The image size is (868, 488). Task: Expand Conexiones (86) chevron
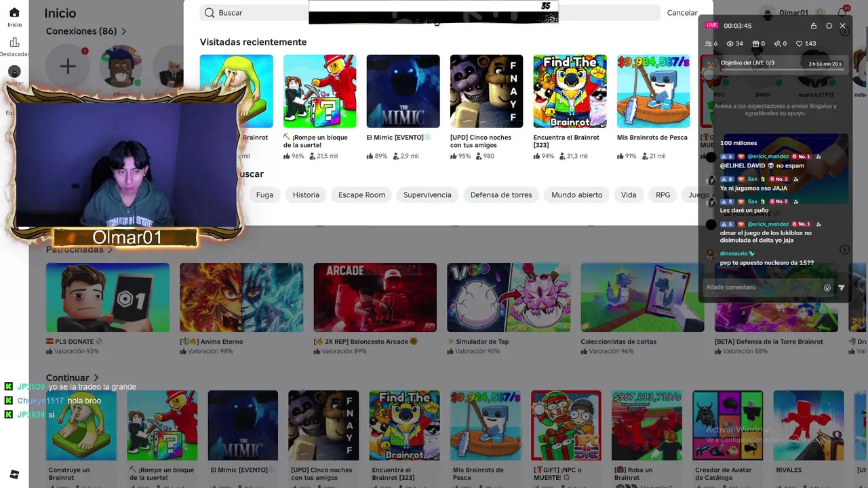pyautogui.click(x=123, y=31)
